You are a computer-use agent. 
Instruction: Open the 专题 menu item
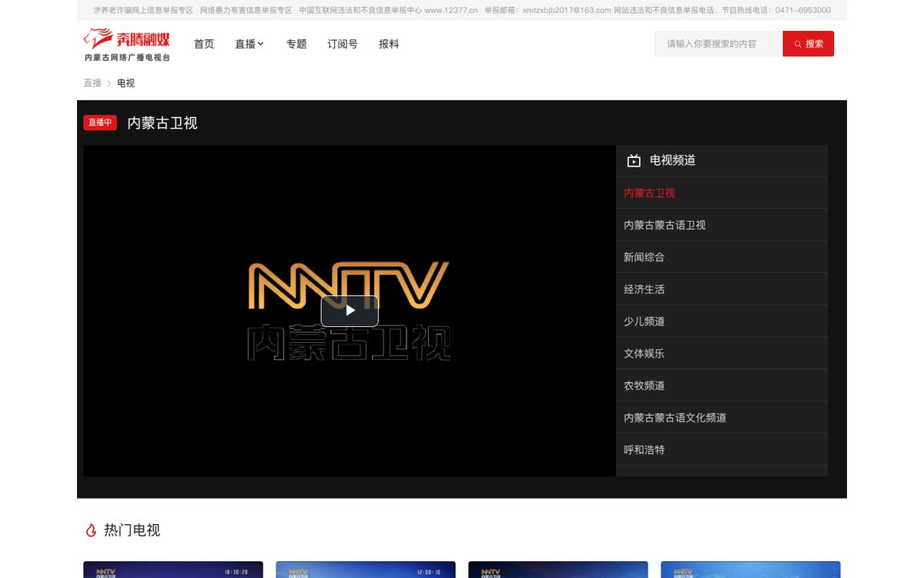[296, 44]
